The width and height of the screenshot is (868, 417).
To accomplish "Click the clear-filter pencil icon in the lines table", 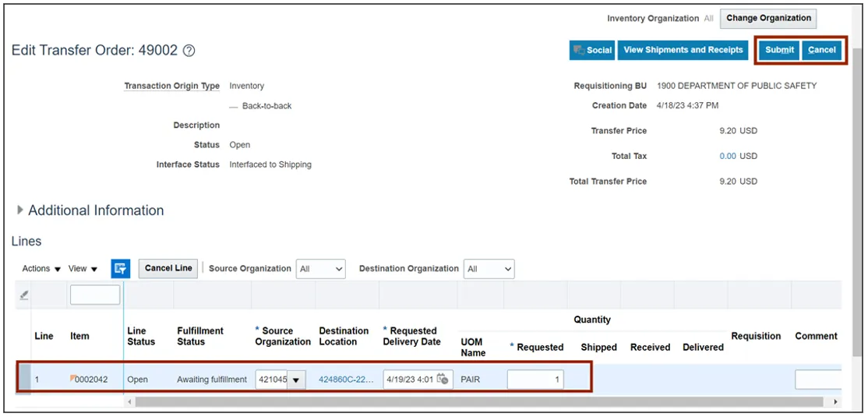I will (24, 295).
